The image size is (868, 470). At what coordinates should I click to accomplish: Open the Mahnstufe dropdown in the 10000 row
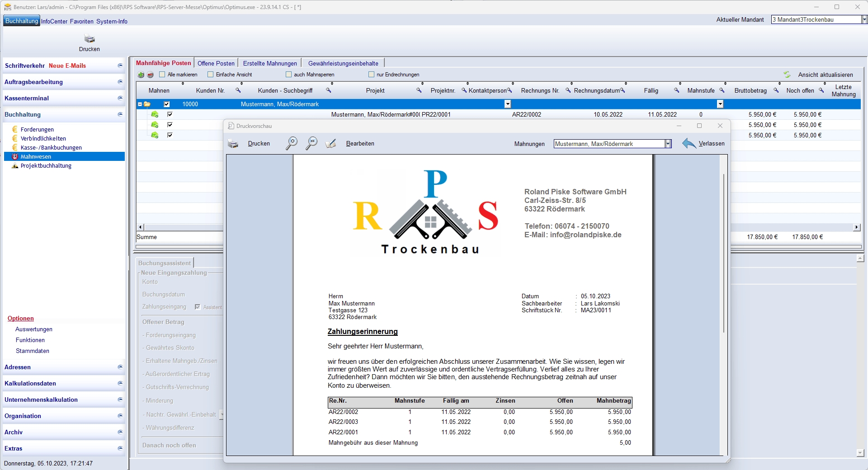[x=720, y=104]
